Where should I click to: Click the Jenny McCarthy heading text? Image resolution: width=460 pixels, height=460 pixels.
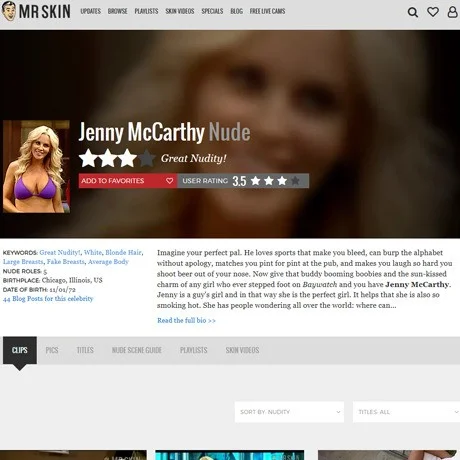pos(141,132)
